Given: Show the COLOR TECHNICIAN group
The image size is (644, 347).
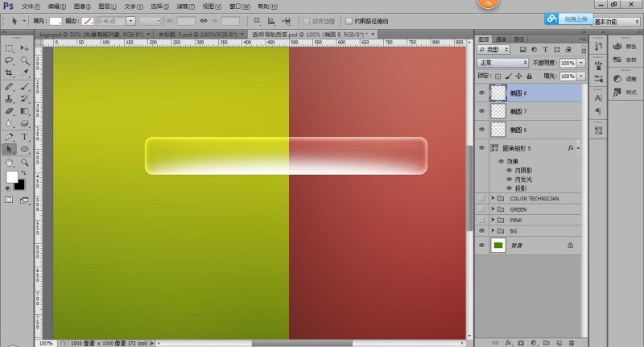Looking at the screenshot, I should pos(481,198).
